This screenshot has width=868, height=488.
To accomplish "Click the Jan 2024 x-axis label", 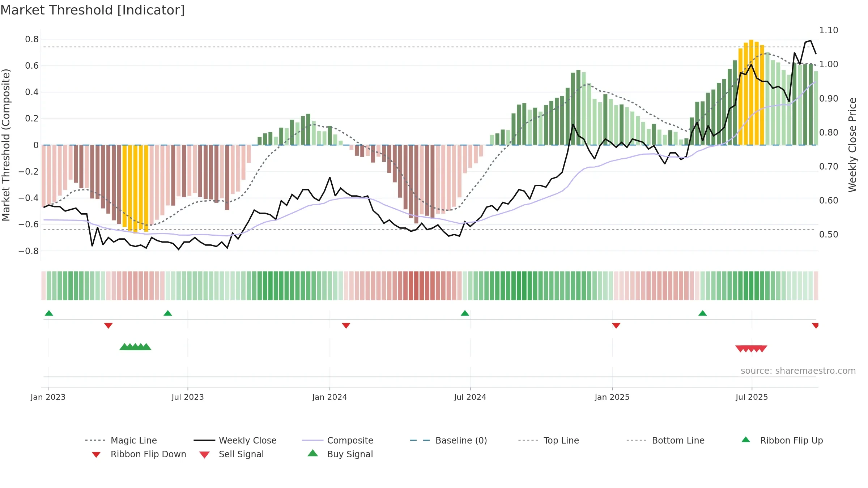I will [330, 397].
